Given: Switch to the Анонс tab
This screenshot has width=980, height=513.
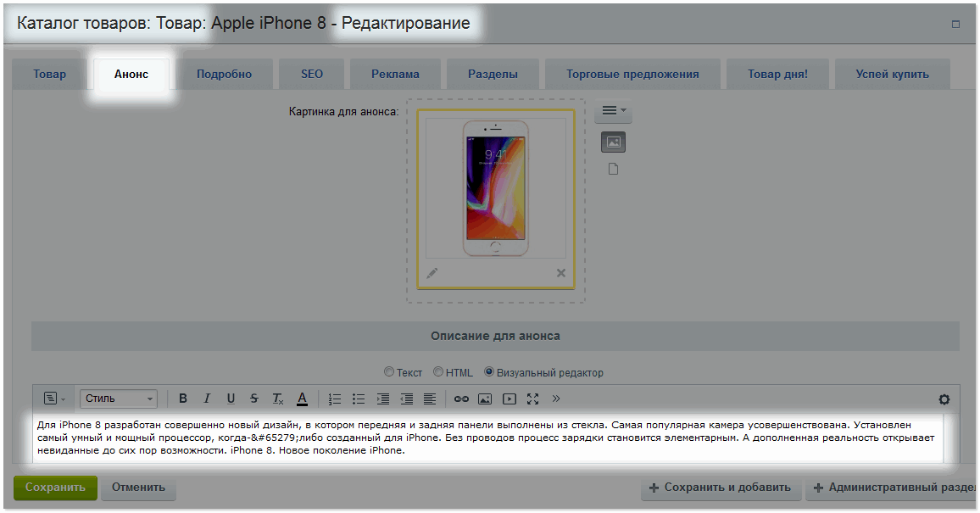Looking at the screenshot, I should (131, 74).
